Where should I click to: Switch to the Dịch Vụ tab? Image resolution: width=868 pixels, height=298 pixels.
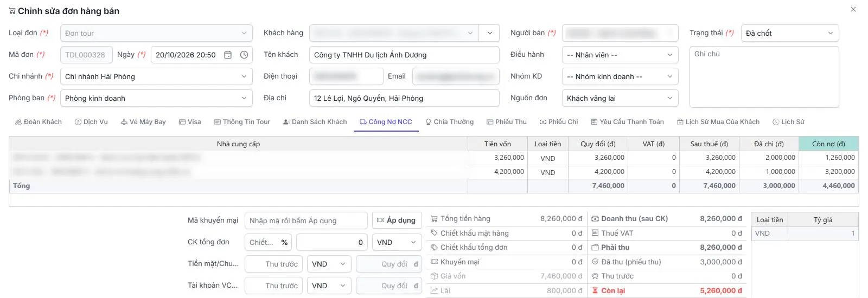click(x=91, y=122)
